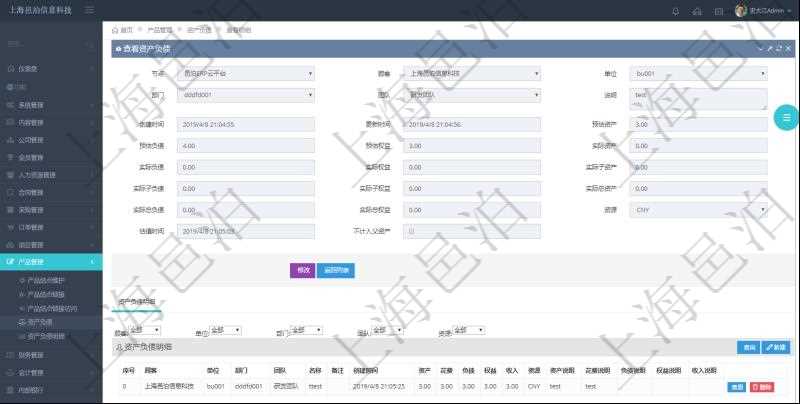Open the 单位 bu001 dropdown
This screenshot has height=404, width=800.
pyautogui.click(x=699, y=73)
